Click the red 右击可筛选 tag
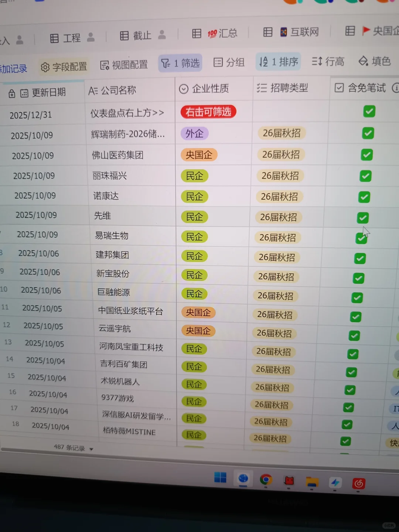 (208, 112)
